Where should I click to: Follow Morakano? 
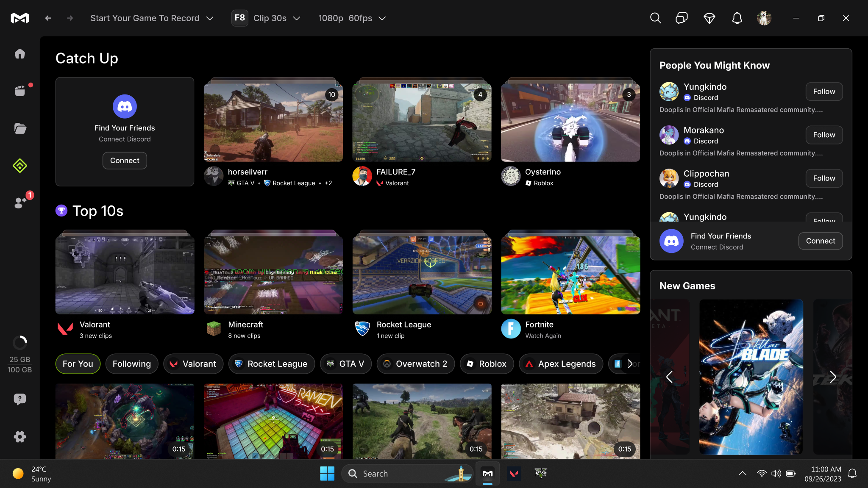point(824,135)
